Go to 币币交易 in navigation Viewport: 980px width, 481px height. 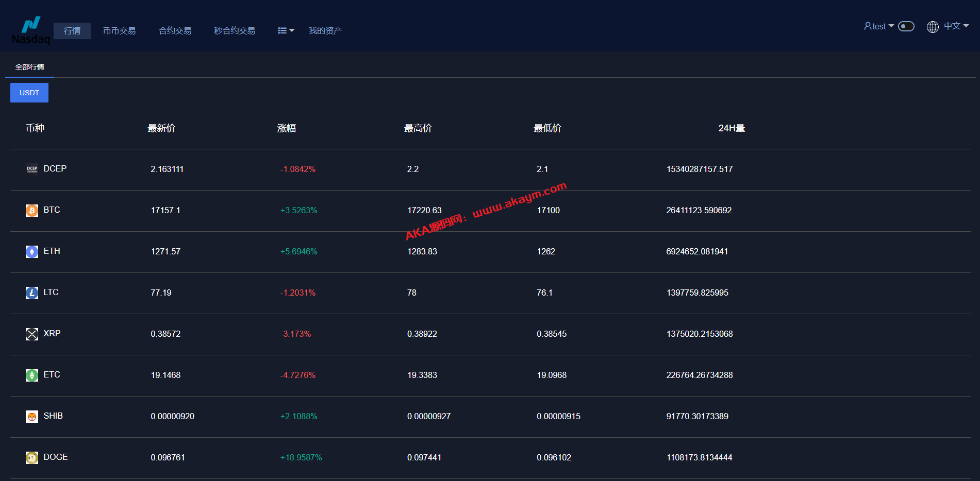119,31
